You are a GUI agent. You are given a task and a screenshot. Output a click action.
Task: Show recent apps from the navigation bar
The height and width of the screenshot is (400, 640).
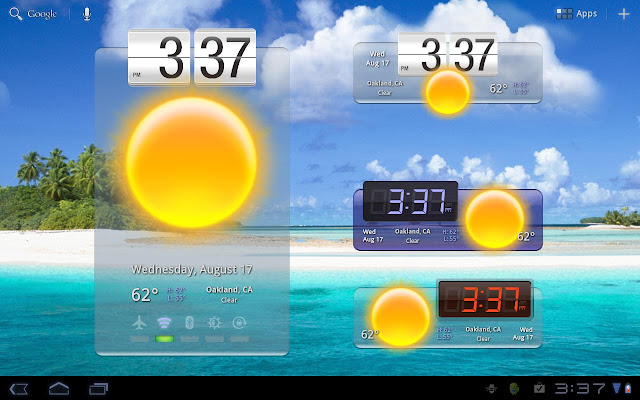[x=99, y=389]
